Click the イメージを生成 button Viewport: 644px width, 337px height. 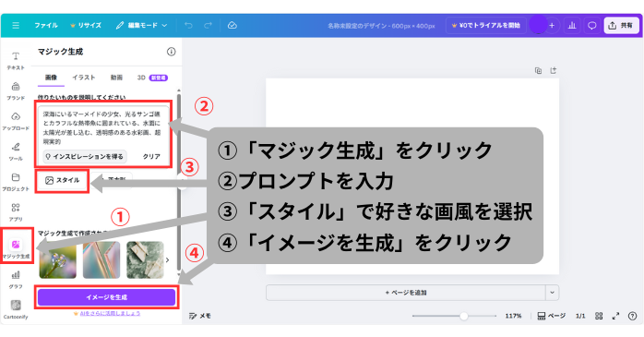click(106, 297)
